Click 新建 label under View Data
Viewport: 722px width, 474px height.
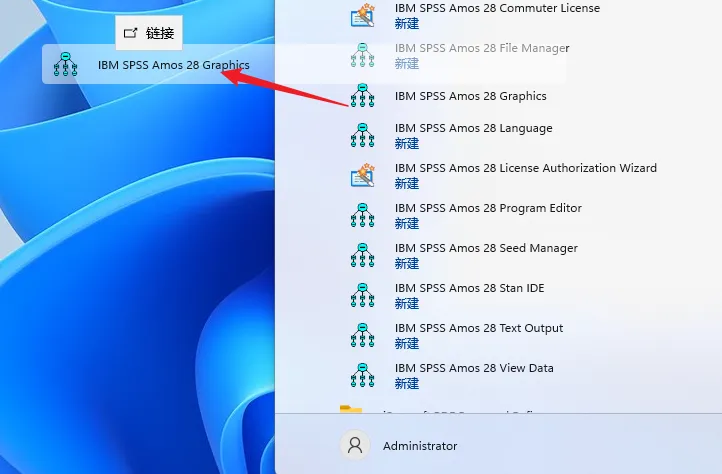click(407, 384)
